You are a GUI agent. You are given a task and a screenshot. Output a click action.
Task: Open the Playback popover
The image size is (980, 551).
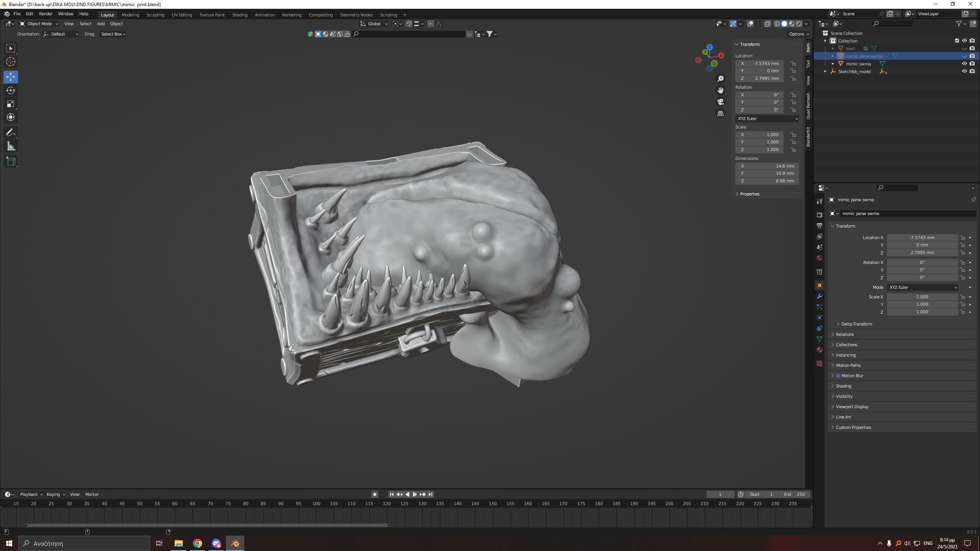coord(31,494)
